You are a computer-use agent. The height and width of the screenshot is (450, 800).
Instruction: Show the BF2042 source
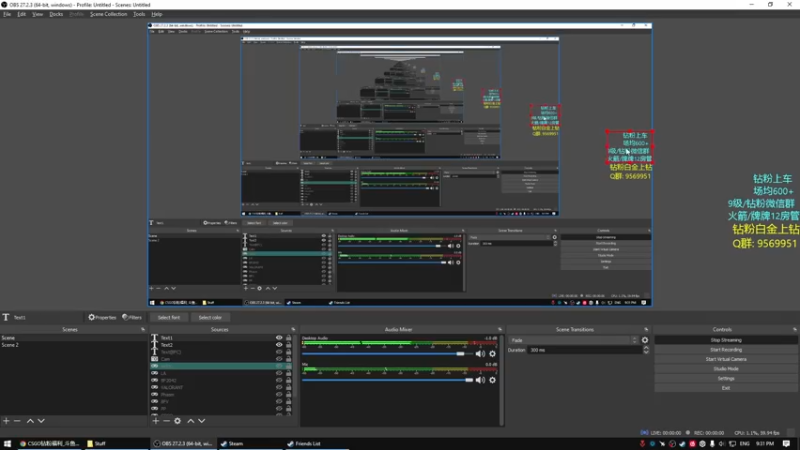(279, 380)
